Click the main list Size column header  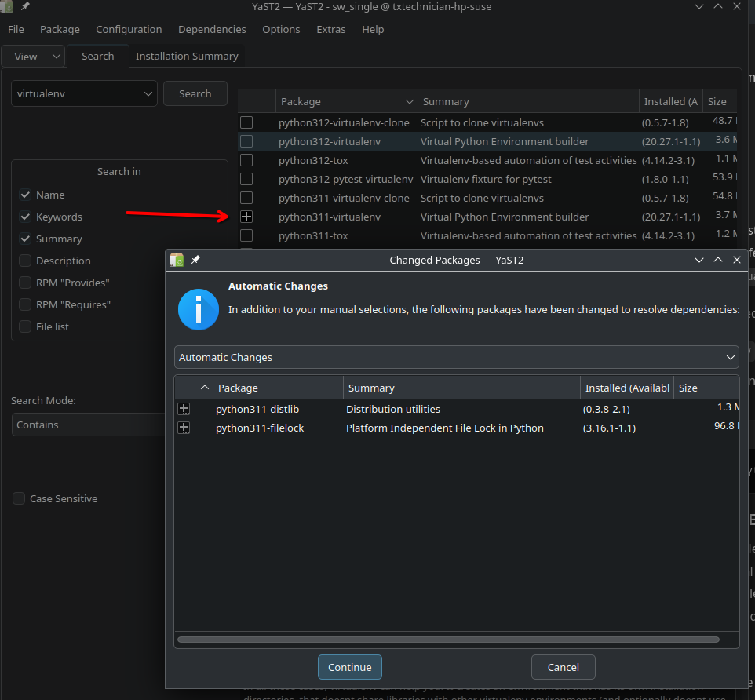click(x=720, y=101)
